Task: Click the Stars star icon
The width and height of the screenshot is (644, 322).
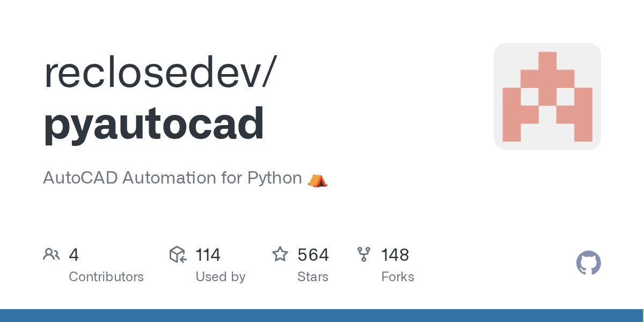Action: point(280,254)
